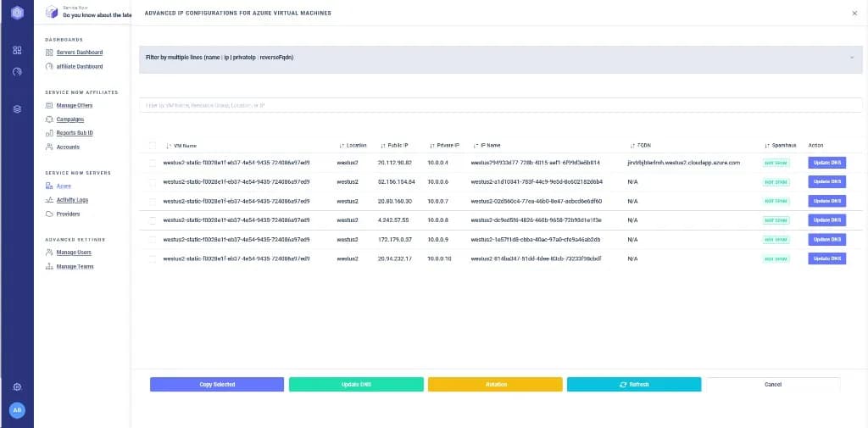
Task: Sort by Location column arrows
Action: 342,146
